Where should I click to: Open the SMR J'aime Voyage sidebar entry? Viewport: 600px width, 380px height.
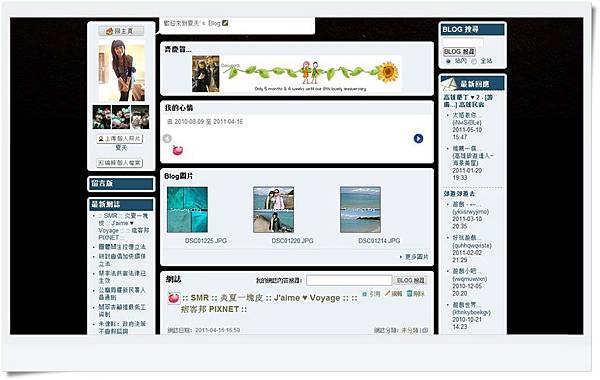(123, 227)
